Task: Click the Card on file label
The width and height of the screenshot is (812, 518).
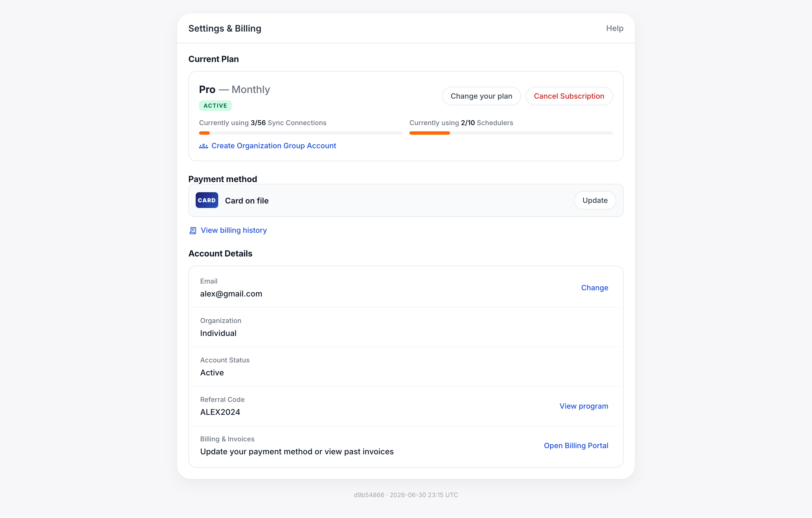Action: 246,201
